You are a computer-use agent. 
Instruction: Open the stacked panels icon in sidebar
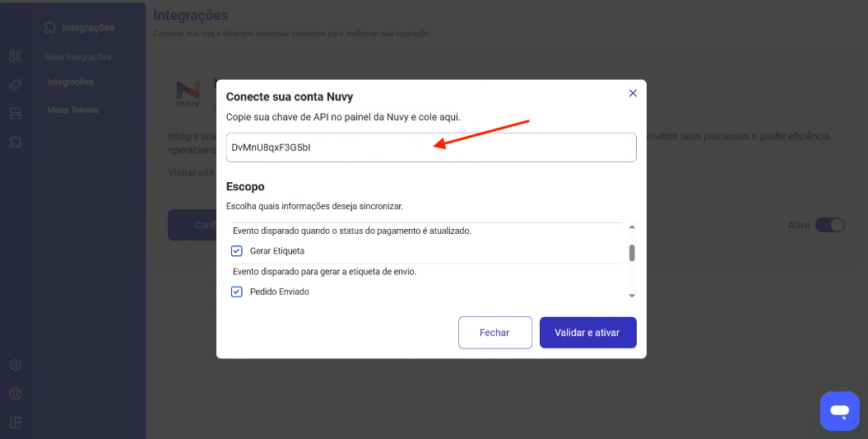coord(15,114)
